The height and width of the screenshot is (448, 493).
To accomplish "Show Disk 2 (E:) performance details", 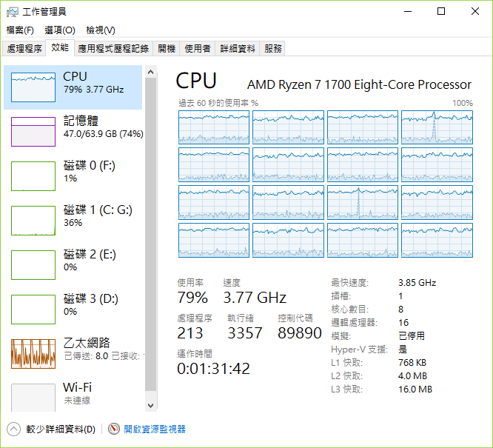I will [33, 265].
